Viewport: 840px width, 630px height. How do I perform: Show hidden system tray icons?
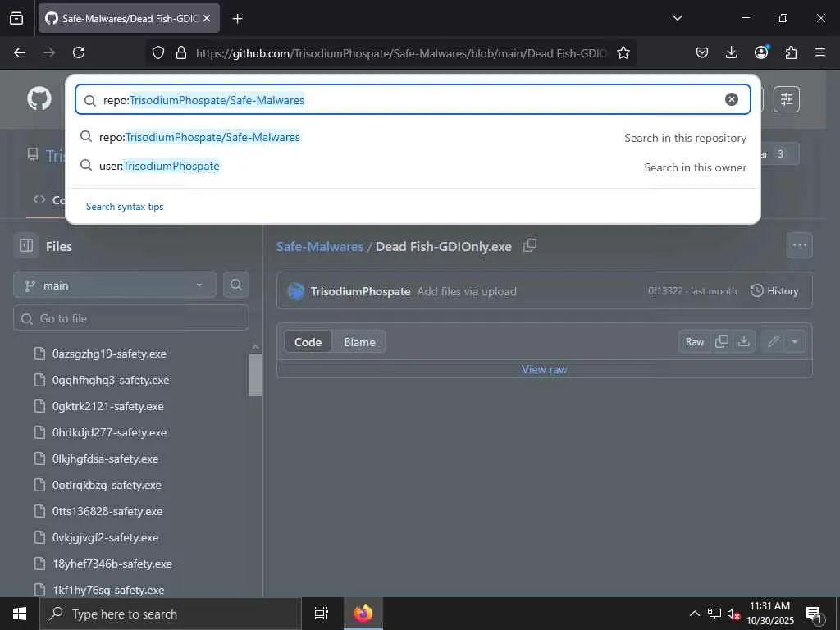[x=694, y=614]
